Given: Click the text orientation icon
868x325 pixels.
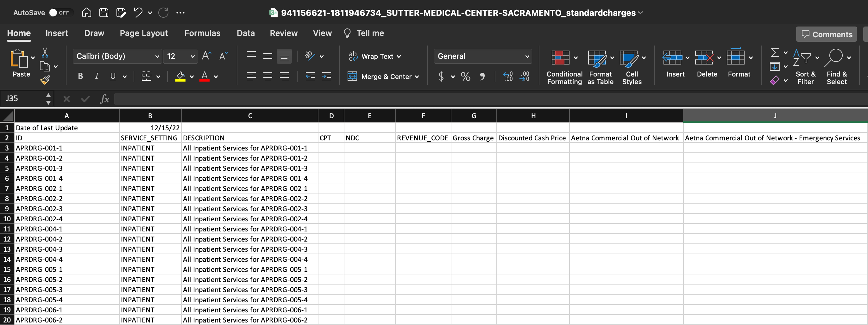Looking at the screenshot, I should pyautogui.click(x=310, y=56).
